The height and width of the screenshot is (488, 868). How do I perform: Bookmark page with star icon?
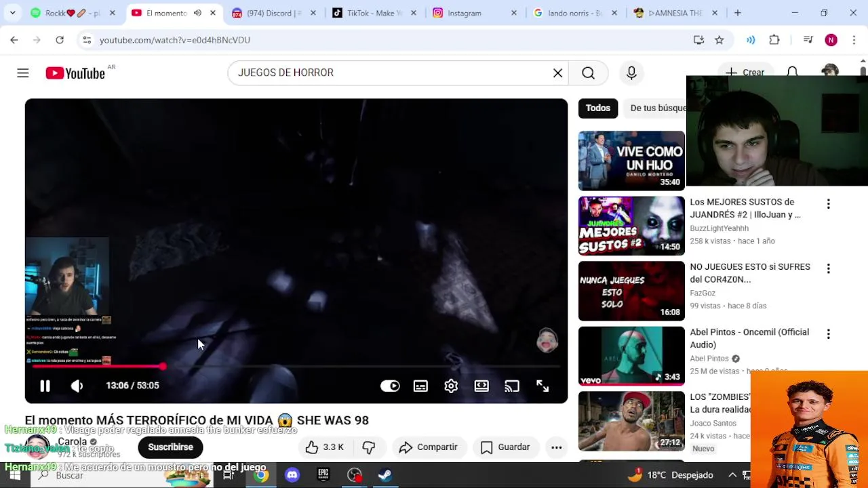[x=719, y=40]
